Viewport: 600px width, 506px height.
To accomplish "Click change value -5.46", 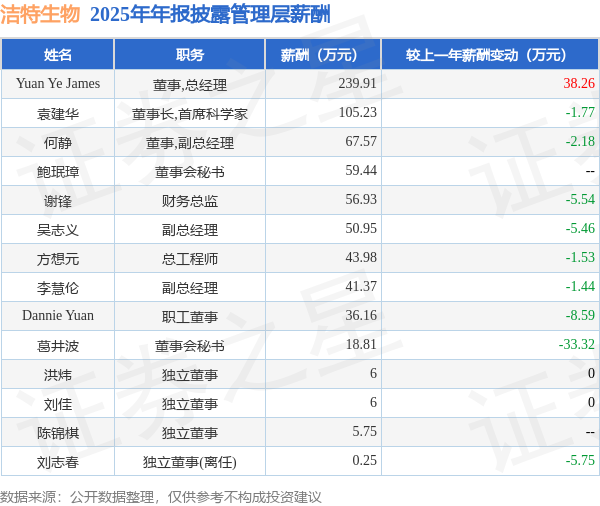I will tap(580, 229).
